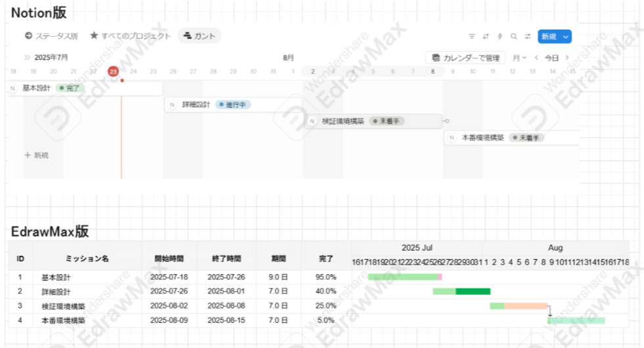Select the orange 検証環境構築 Gantt bar
The width and height of the screenshot is (644, 348).
pyautogui.click(x=526, y=306)
